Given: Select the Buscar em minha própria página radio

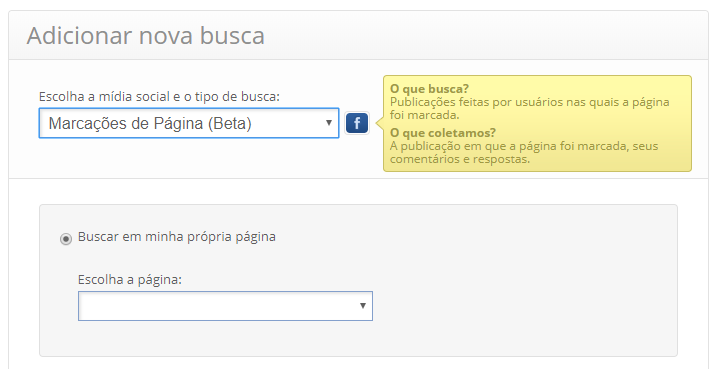Looking at the screenshot, I should click(x=66, y=239).
